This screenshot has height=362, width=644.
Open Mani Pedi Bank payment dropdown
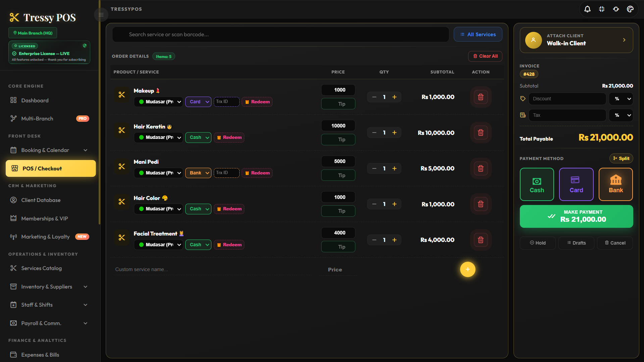coord(198,173)
